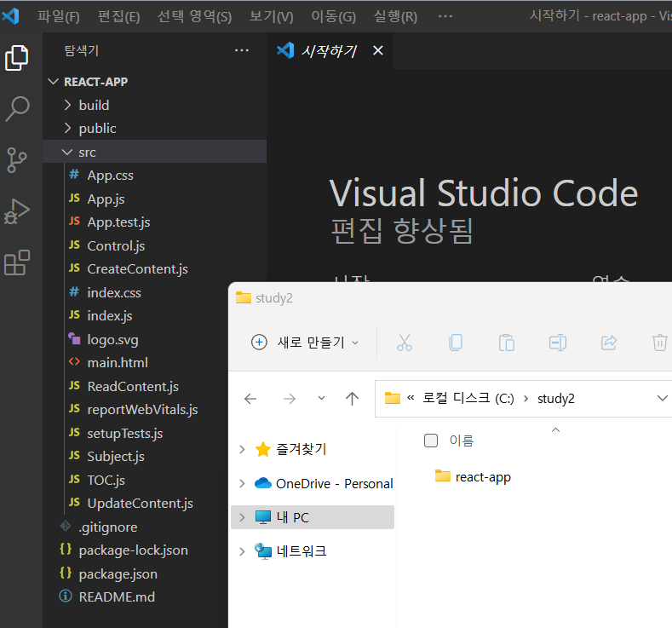Toggle the select-all checkbox beside 이름
Image resolution: width=672 pixels, height=628 pixels.
pyautogui.click(x=431, y=441)
